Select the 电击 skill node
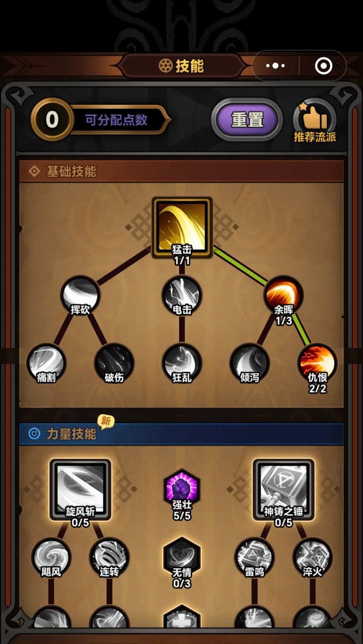The image size is (363, 644). [181, 295]
